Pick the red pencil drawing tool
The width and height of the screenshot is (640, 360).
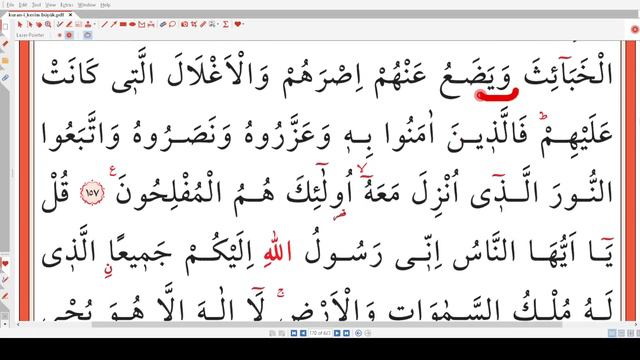(x=69, y=25)
